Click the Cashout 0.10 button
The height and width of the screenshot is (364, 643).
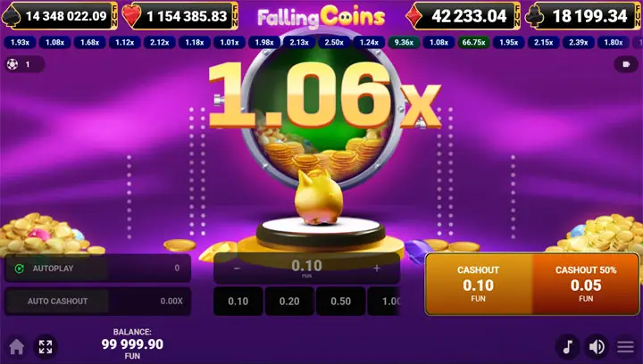479,285
